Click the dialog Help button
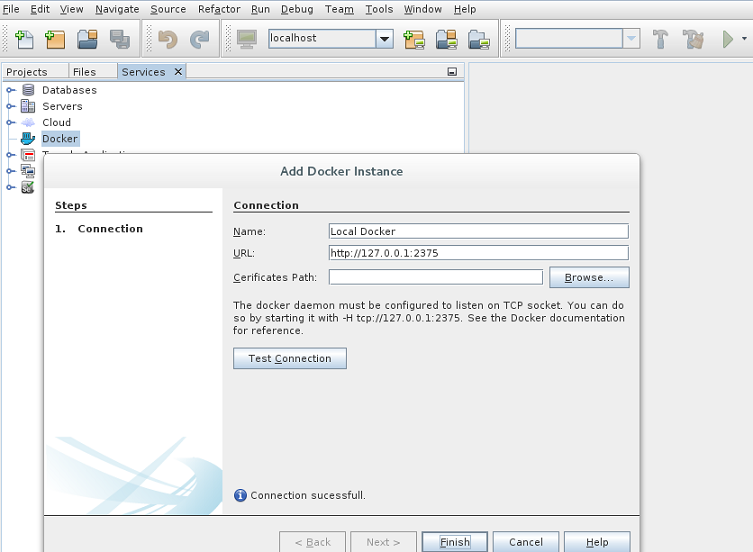753x552 pixels. point(597,542)
